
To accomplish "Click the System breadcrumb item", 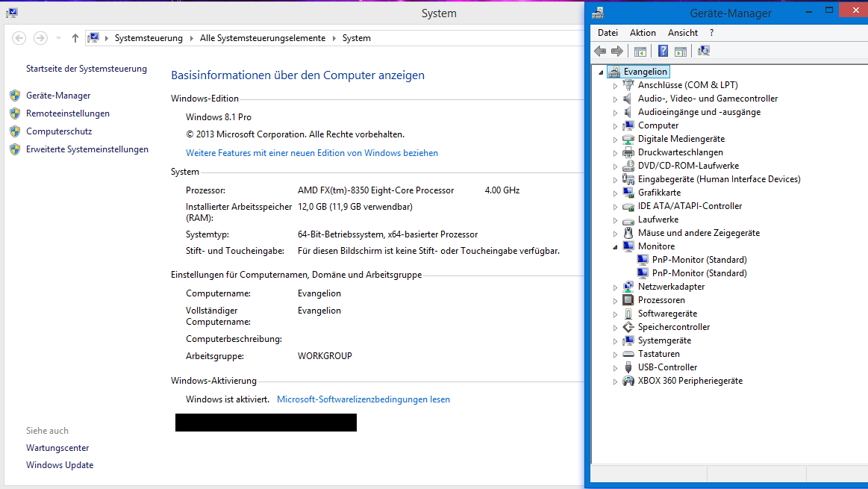I will point(357,38).
